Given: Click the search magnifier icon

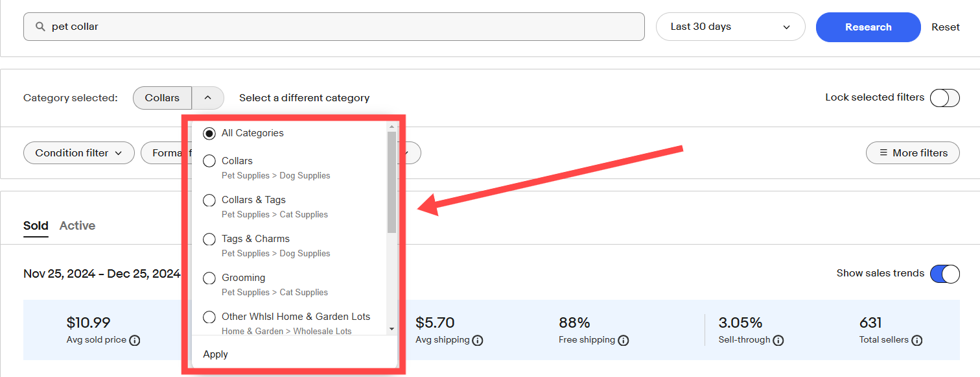Looking at the screenshot, I should point(40,27).
